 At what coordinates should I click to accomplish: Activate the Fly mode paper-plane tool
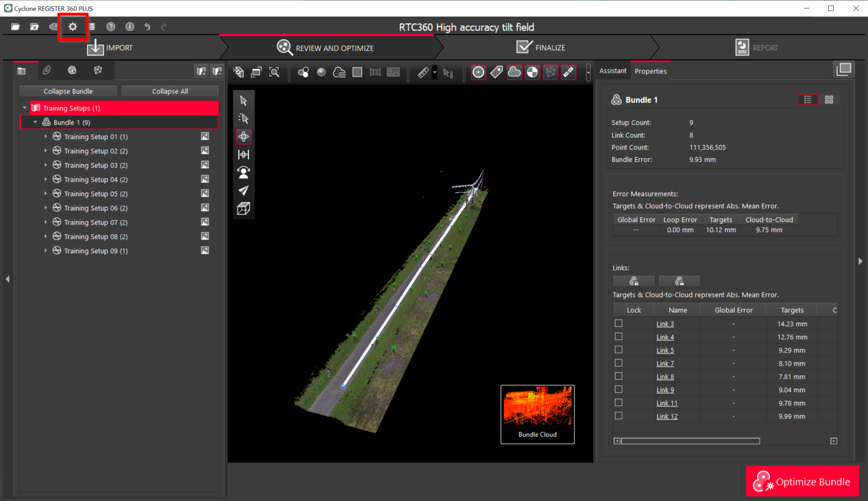[244, 190]
